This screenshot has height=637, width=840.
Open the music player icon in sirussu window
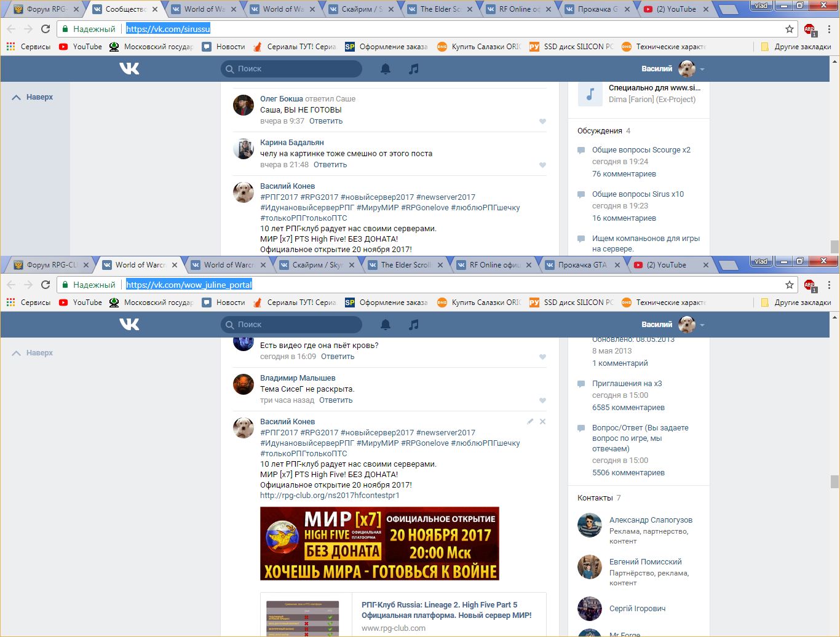pos(414,69)
